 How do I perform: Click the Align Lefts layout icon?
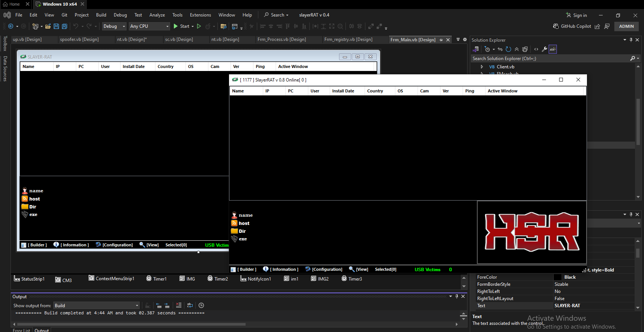[x=263, y=26]
